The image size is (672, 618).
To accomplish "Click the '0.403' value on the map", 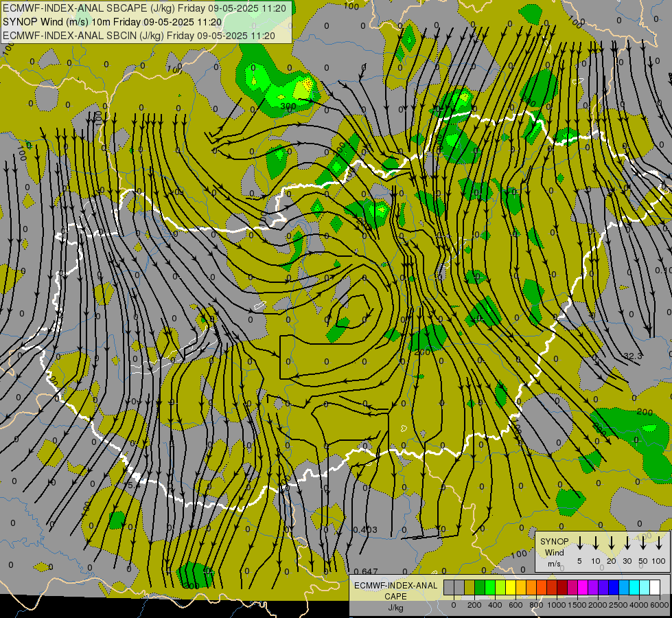I will pyautogui.click(x=365, y=529).
